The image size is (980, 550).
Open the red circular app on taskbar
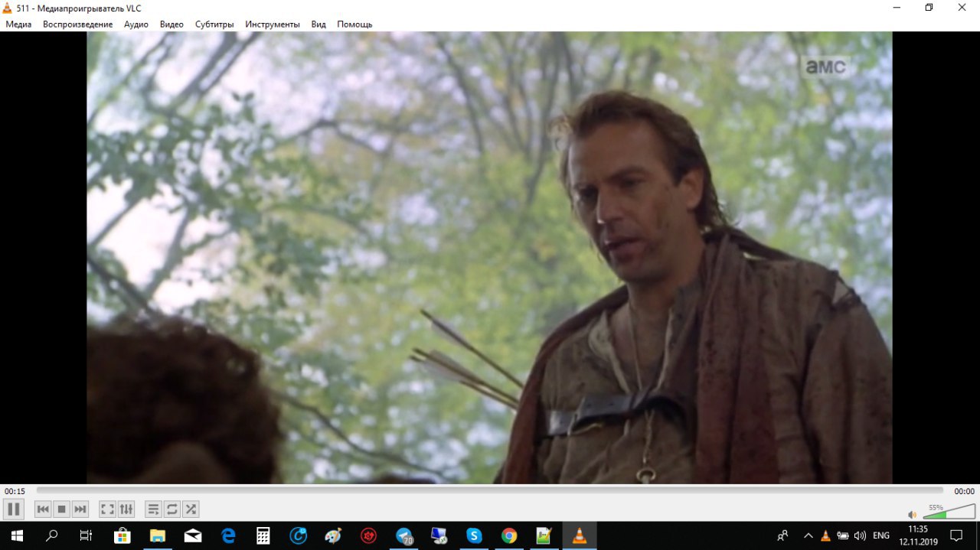tap(368, 535)
